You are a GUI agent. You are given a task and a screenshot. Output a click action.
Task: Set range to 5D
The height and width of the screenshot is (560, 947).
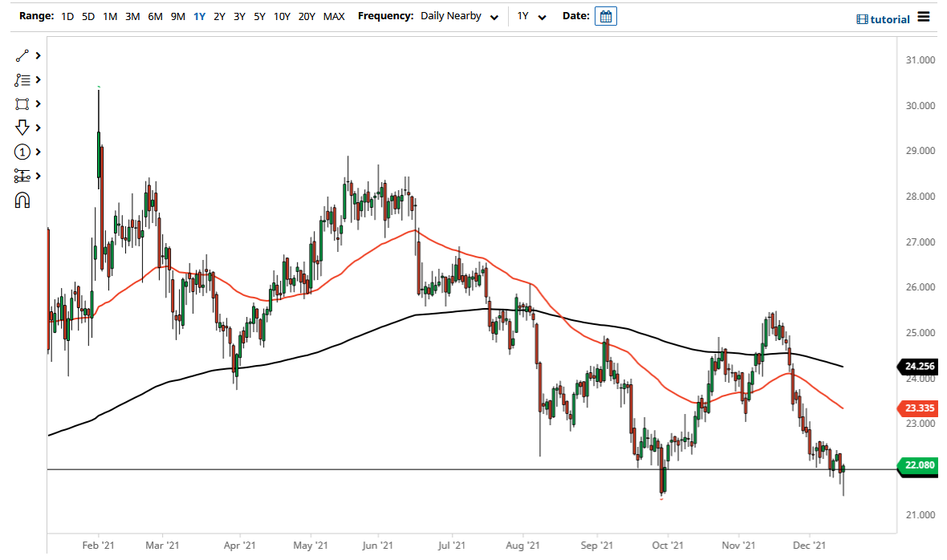pyautogui.click(x=88, y=16)
